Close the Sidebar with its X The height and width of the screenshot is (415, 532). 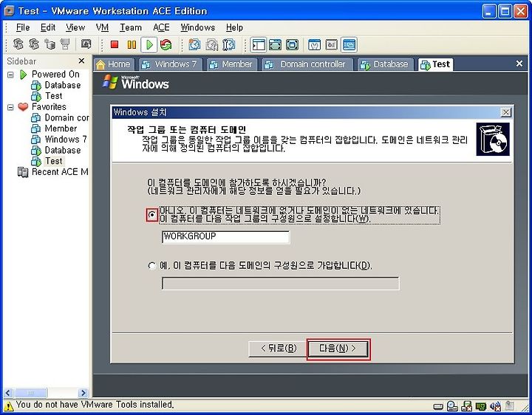(81, 61)
